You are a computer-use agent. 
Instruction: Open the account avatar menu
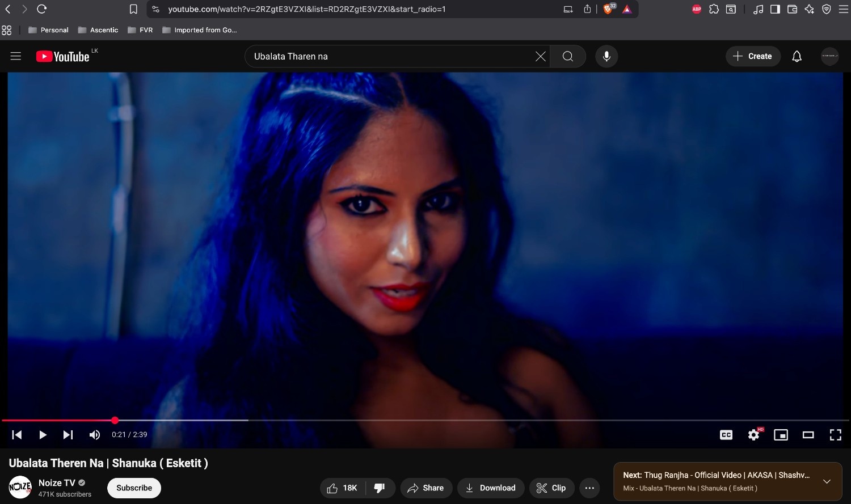830,56
